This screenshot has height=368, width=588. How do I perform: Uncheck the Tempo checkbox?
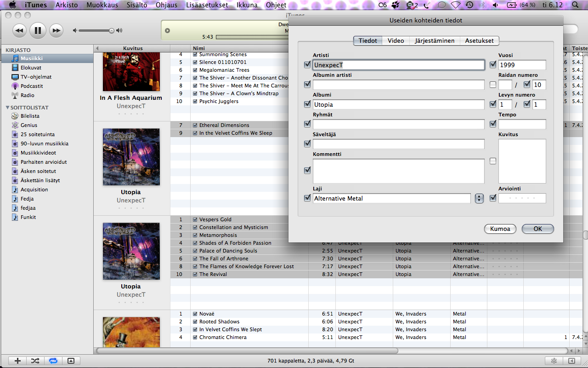coord(493,124)
